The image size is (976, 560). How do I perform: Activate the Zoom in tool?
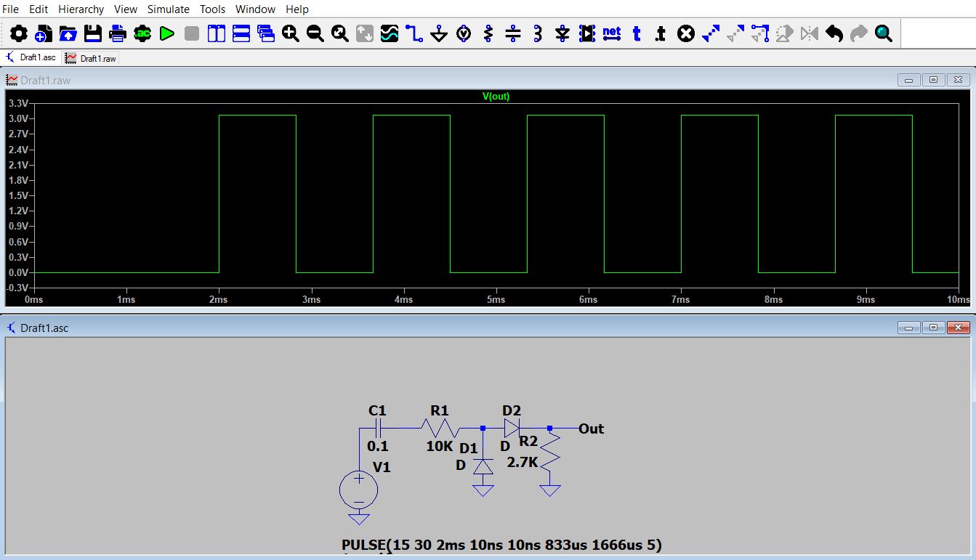tap(290, 33)
